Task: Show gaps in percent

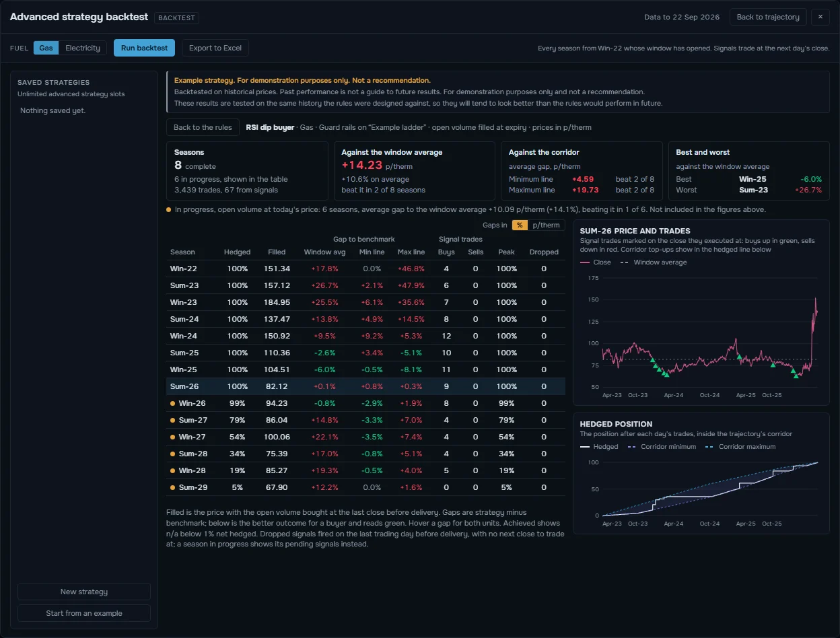Action: tap(519, 225)
